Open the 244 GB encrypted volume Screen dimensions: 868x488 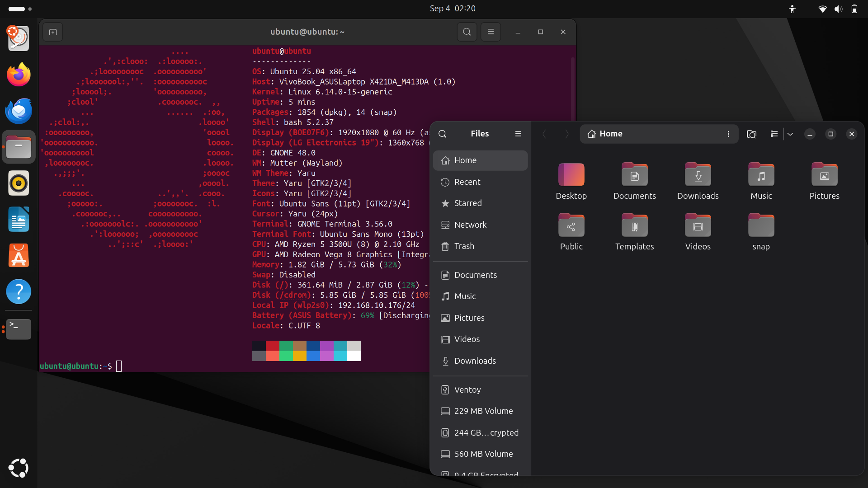(x=480, y=432)
